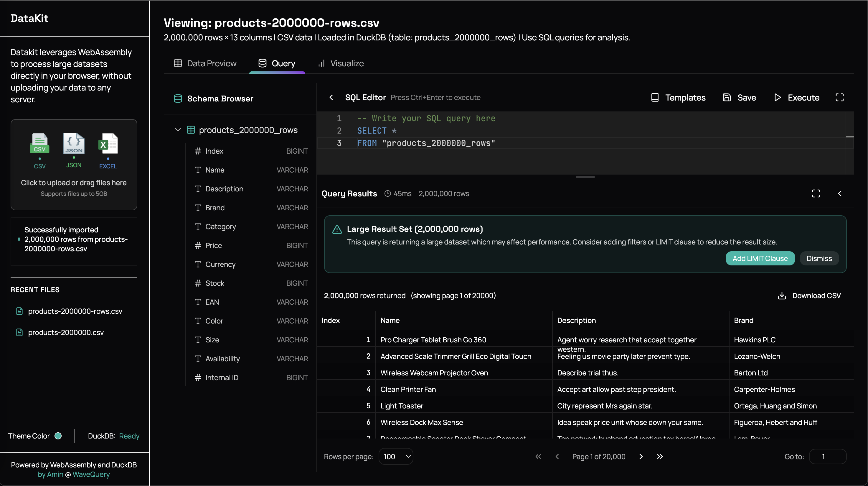Open products-2000000.csv recent file

[66, 333]
